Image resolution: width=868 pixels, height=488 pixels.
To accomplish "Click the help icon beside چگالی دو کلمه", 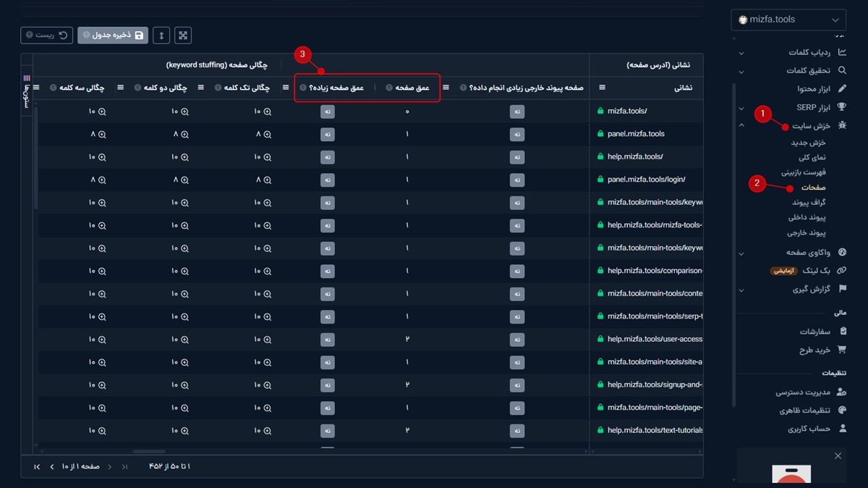I will pos(137,88).
